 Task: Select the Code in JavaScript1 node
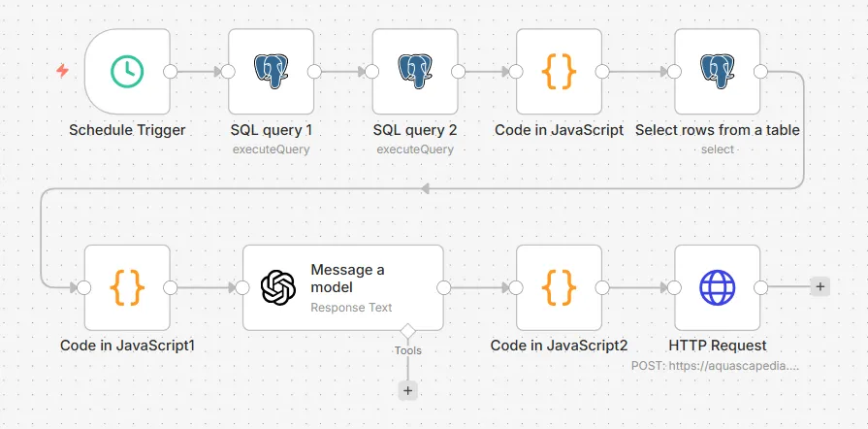click(127, 287)
